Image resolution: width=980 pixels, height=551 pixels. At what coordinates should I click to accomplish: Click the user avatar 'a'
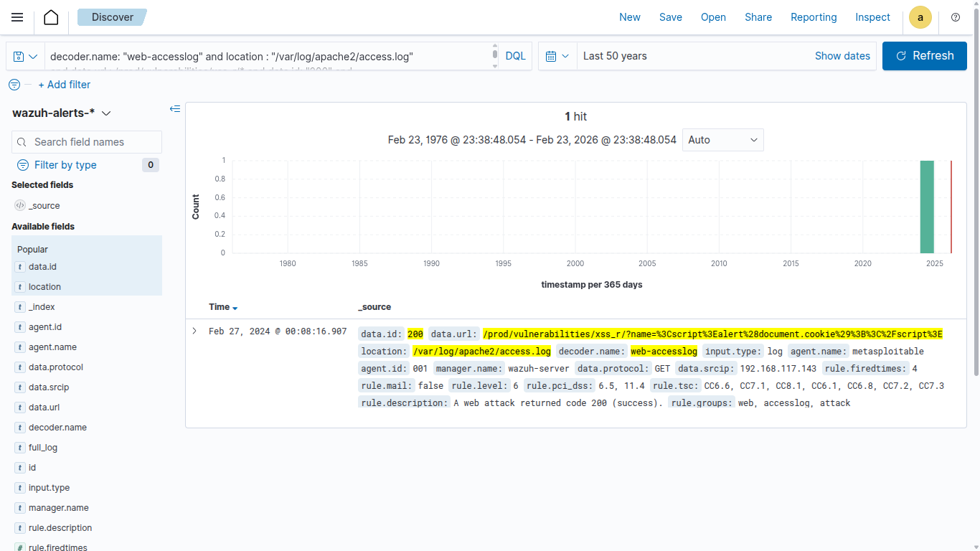click(x=920, y=17)
